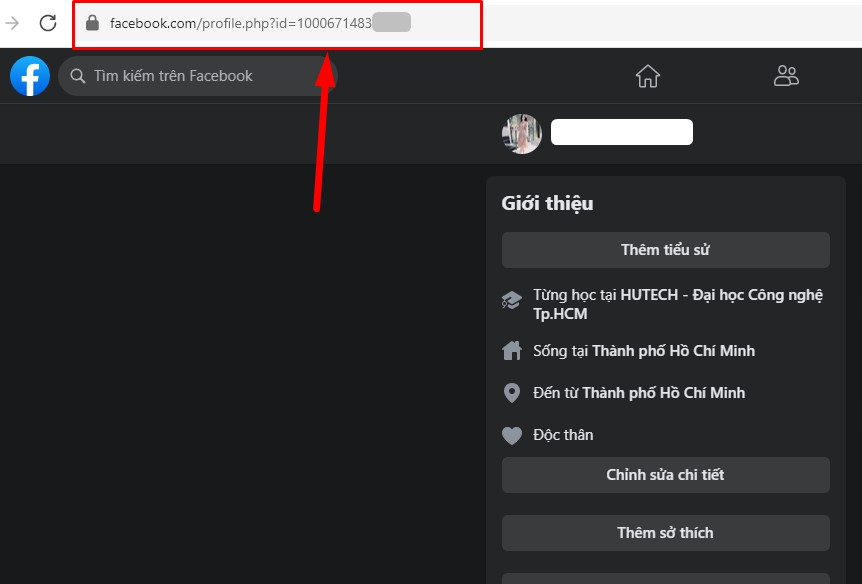
Task: Click the Chỉnh sửa chi tiết button
Action: (666, 475)
